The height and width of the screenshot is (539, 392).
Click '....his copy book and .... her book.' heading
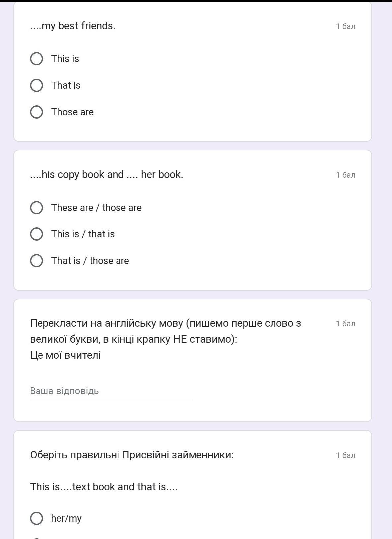(107, 175)
